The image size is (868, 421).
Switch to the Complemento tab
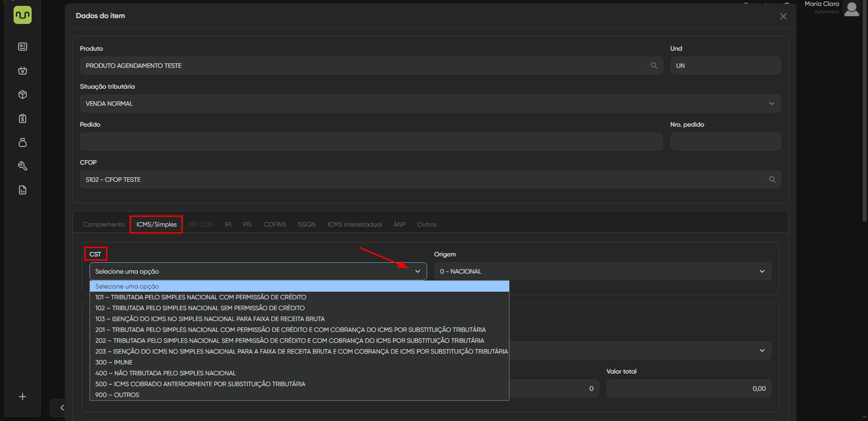pyautogui.click(x=104, y=224)
